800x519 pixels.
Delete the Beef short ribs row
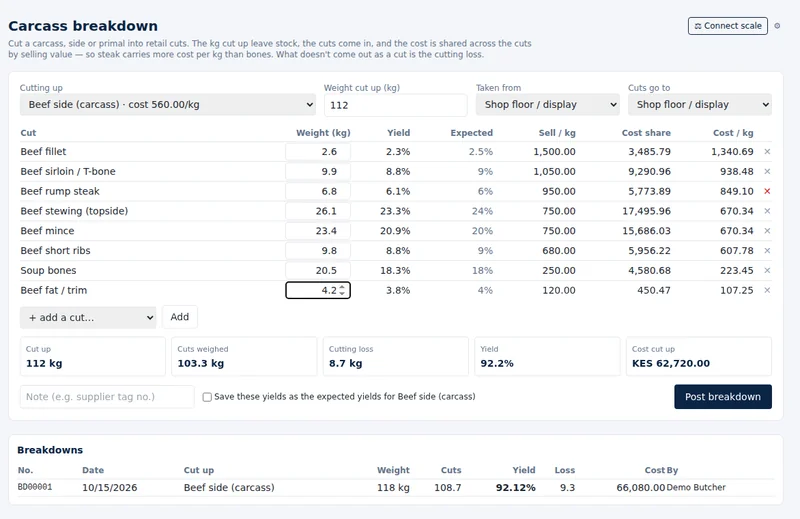coord(767,251)
